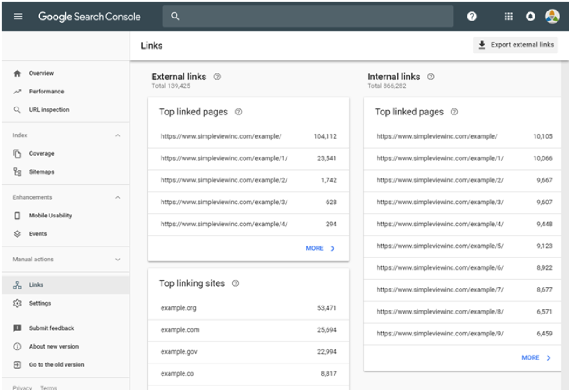Open external row /example/3/ with 628 links

tap(249, 202)
